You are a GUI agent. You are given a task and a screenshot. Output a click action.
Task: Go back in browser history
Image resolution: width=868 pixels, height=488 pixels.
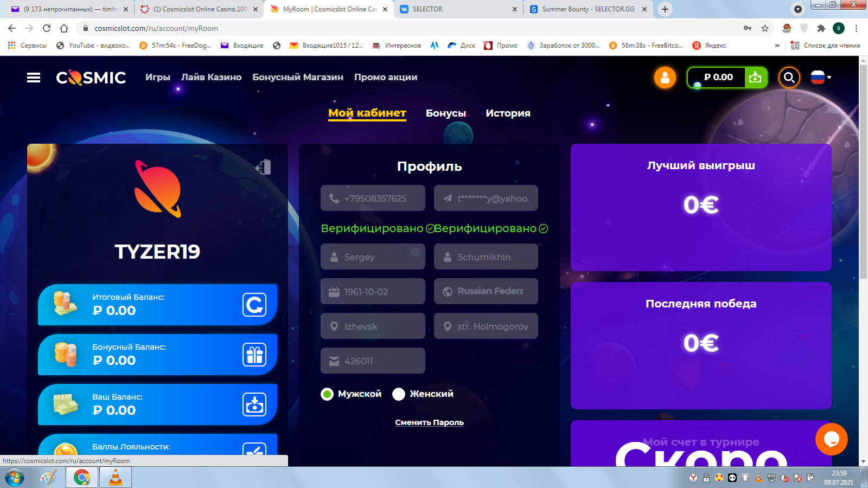(12, 28)
